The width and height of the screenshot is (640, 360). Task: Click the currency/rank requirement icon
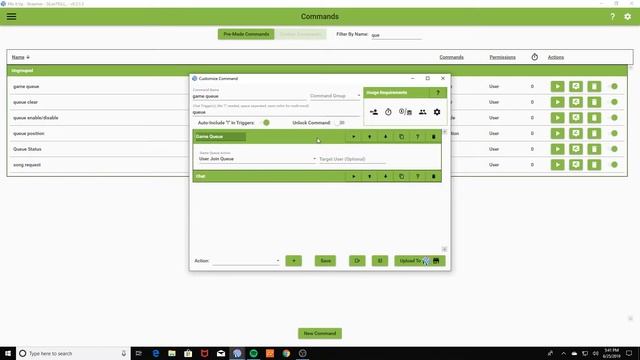tap(405, 112)
